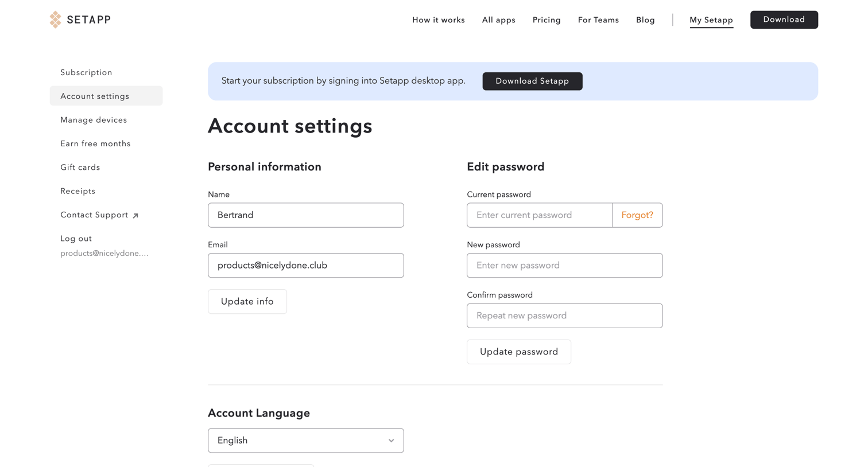Click the Account Language heading
The height and width of the screenshot is (467, 868).
(x=259, y=413)
